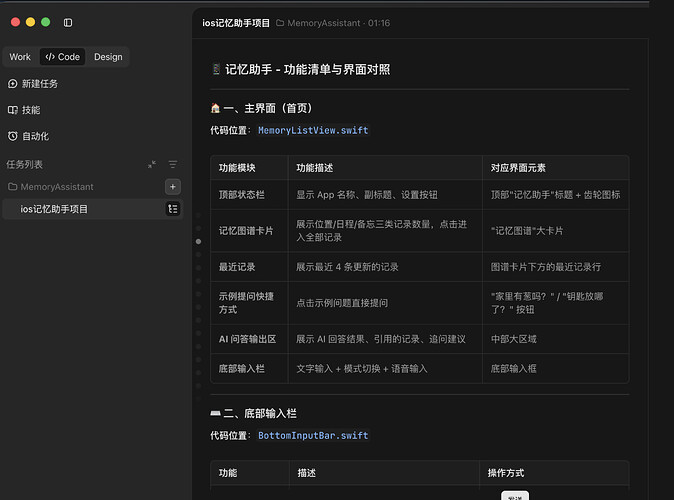Image resolution: width=674 pixels, height=500 pixels.
Task: Open the MemoryListView.swift code link
Action: [x=313, y=130]
